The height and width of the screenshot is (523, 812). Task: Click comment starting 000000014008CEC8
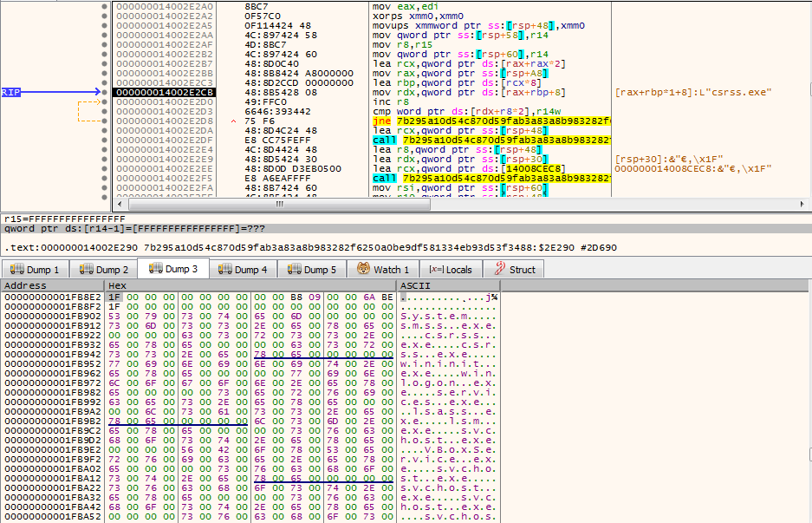(693, 168)
